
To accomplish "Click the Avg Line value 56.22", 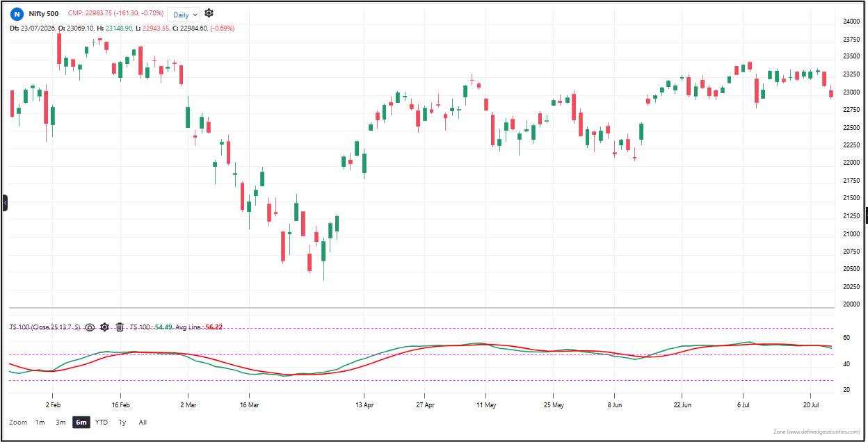I will click(214, 327).
